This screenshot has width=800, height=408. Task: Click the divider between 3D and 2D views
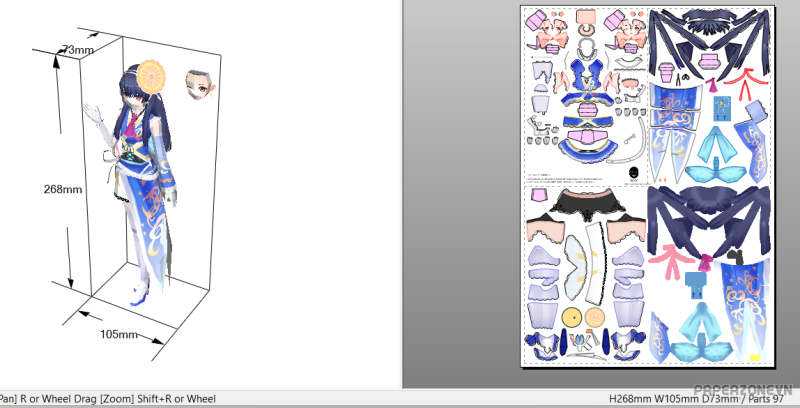click(x=401, y=190)
